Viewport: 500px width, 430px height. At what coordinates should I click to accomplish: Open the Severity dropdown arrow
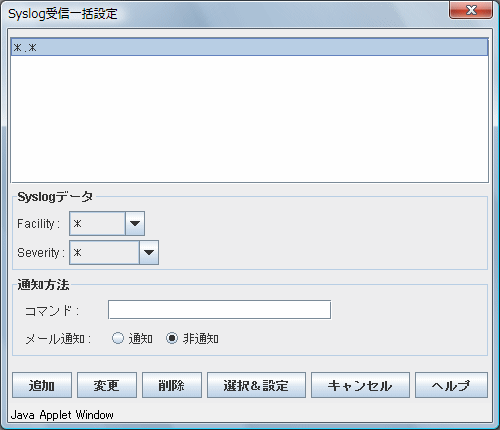149,252
